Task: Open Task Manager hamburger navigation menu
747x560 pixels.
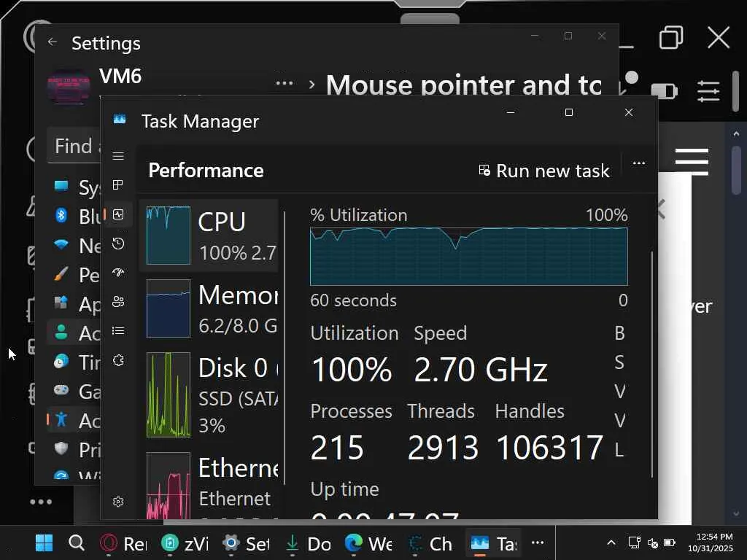Action: [118, 156]
